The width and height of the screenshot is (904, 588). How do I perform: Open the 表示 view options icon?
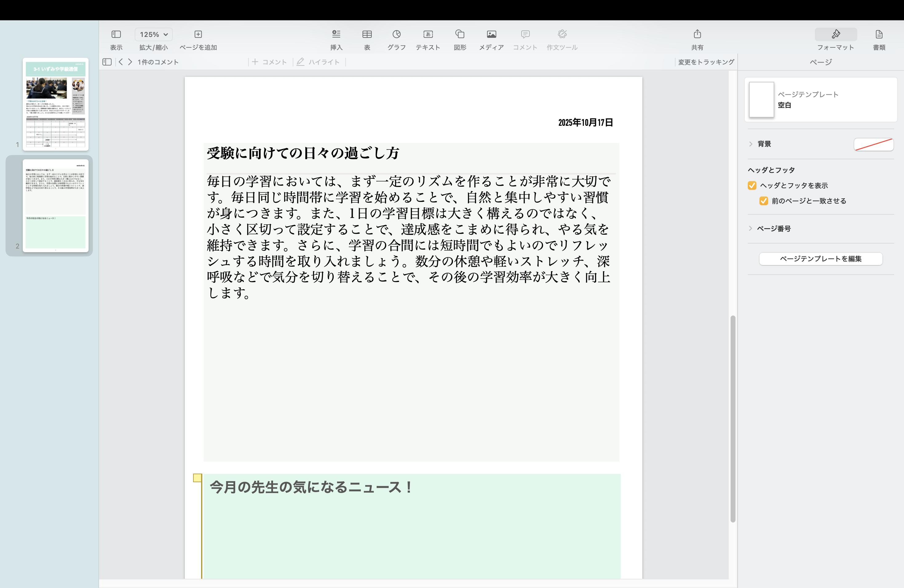coord(116,34)
